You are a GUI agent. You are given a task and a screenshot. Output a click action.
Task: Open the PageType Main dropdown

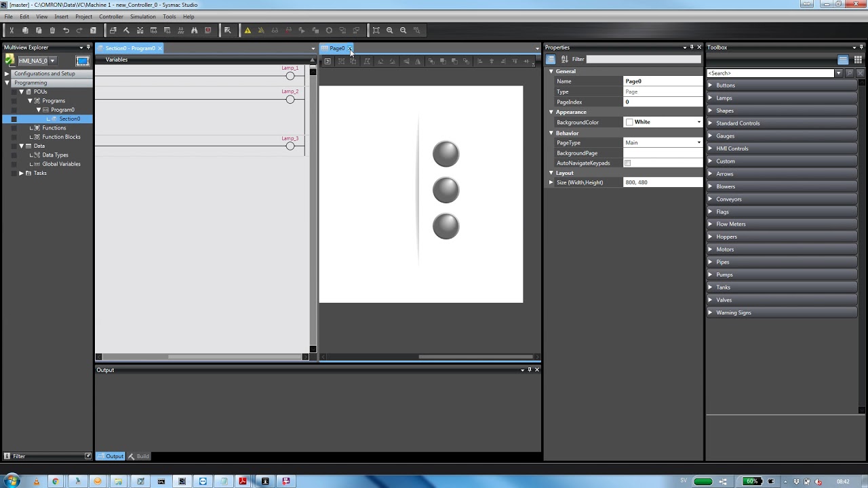point(698,143)
